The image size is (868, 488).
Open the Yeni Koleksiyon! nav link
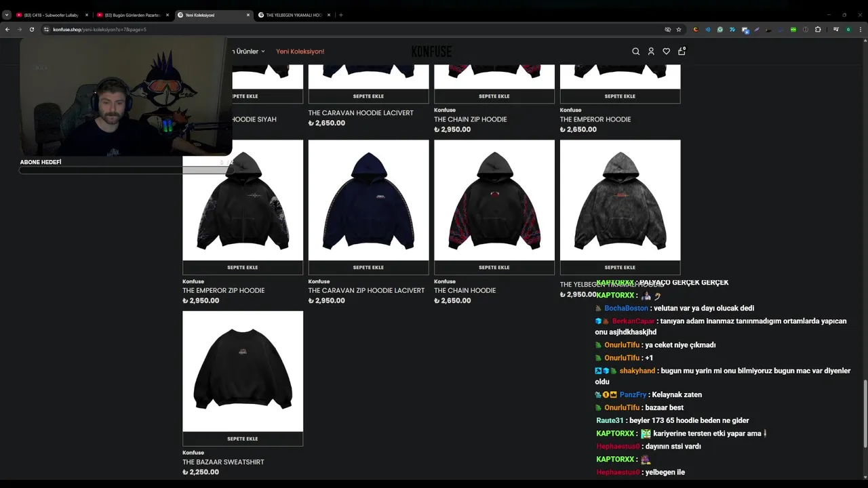[x=300, y=52]
